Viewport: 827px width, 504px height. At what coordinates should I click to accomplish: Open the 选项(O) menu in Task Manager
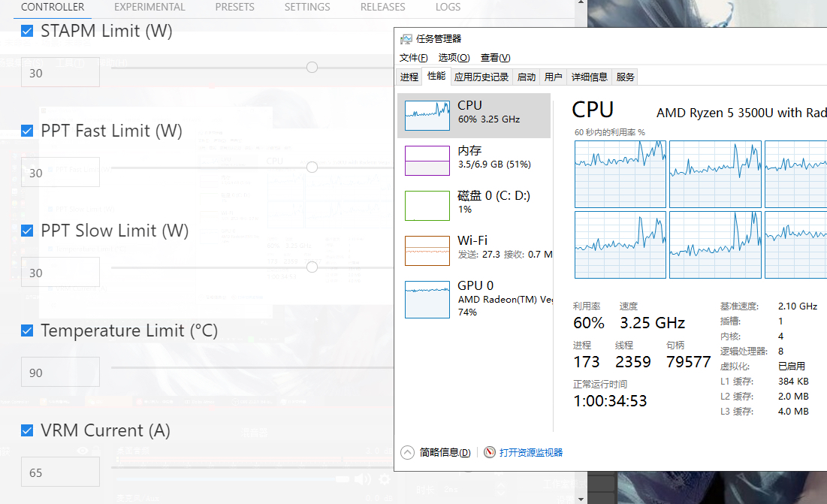454,58
